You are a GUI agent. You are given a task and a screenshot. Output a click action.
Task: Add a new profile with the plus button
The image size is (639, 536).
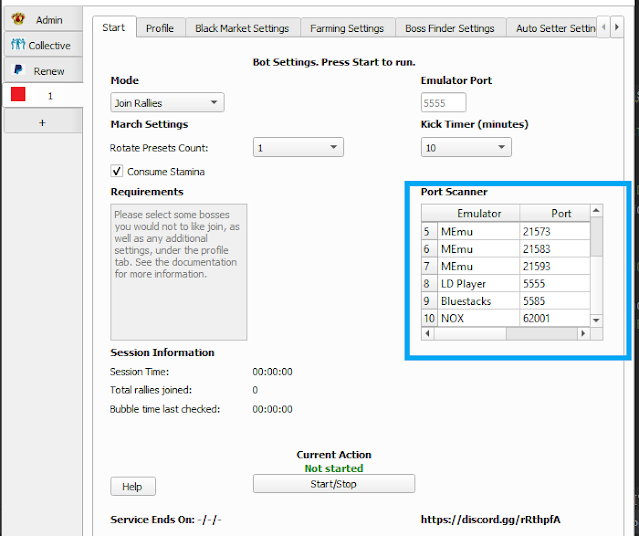pyautogui.click(x=43, y=122)
